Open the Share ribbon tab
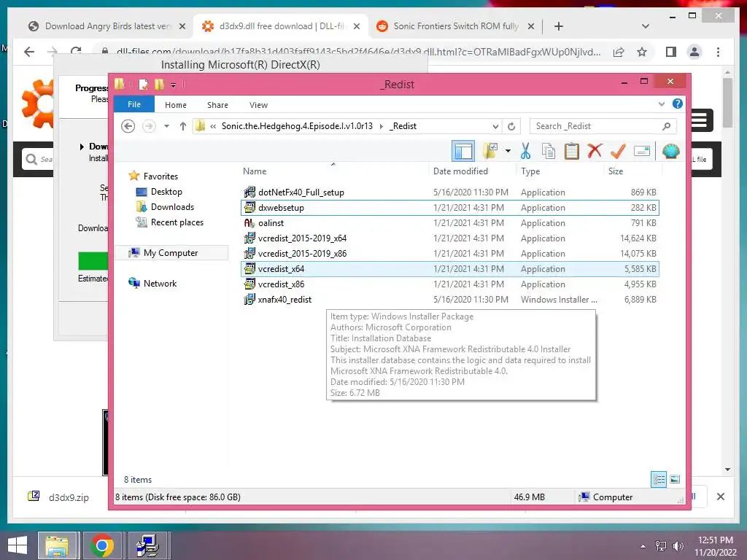 click(x=217, y=105)
